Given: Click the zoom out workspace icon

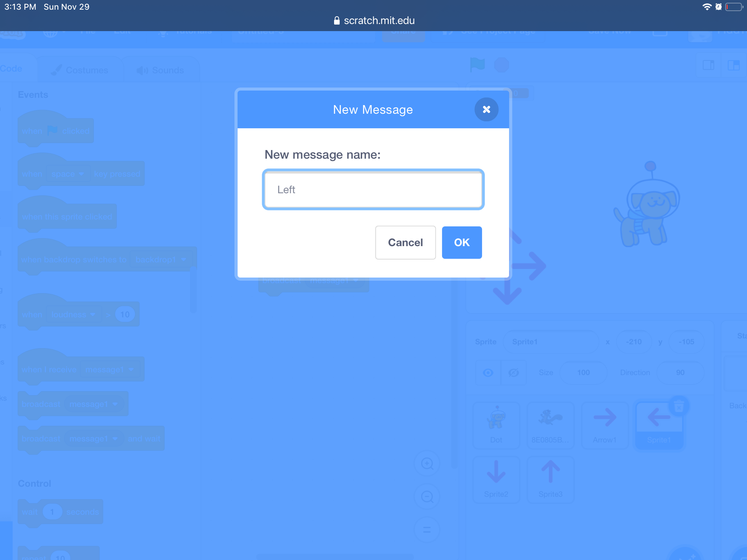Looking at the screenshot, I should [x=427, y=497].
